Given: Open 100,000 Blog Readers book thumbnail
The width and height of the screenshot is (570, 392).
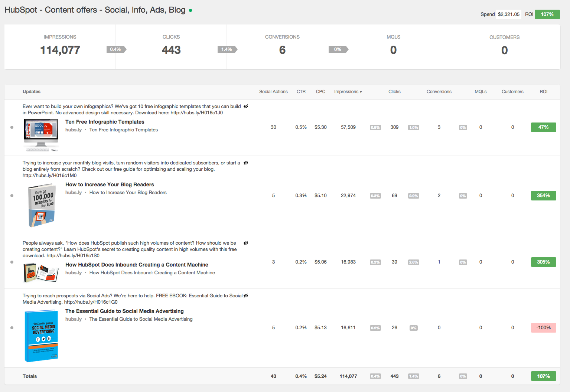Looking at the screenshot, I should (42, 205).
